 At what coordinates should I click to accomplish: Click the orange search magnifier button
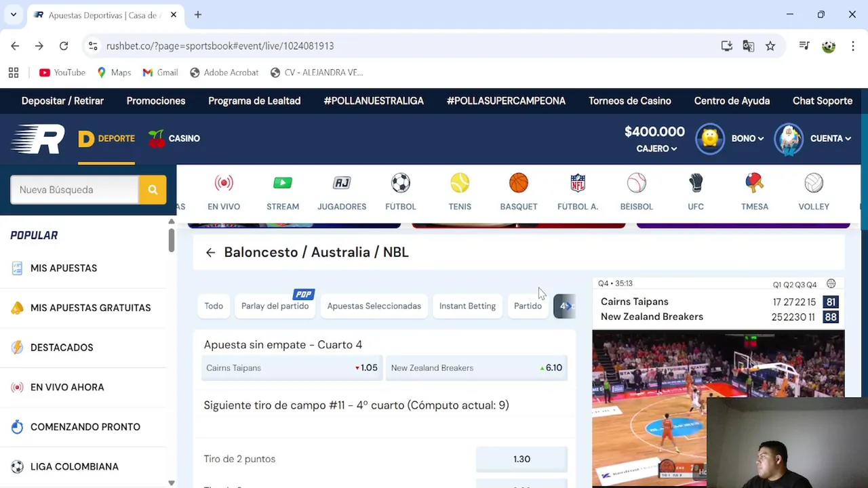tap(153, 190)
